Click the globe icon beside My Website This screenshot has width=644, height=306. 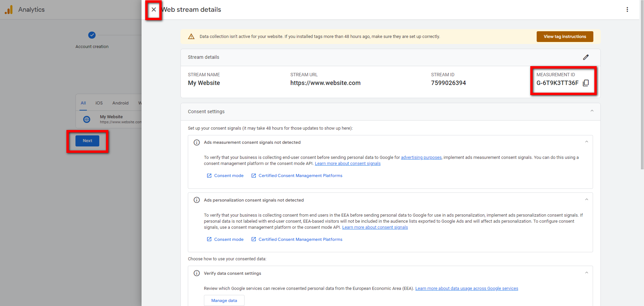(87, 119)
